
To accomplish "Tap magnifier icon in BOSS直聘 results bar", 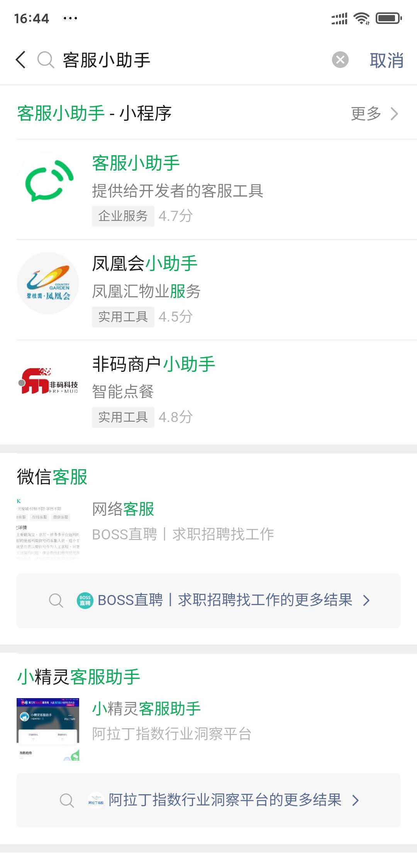I will pos(56,600).
